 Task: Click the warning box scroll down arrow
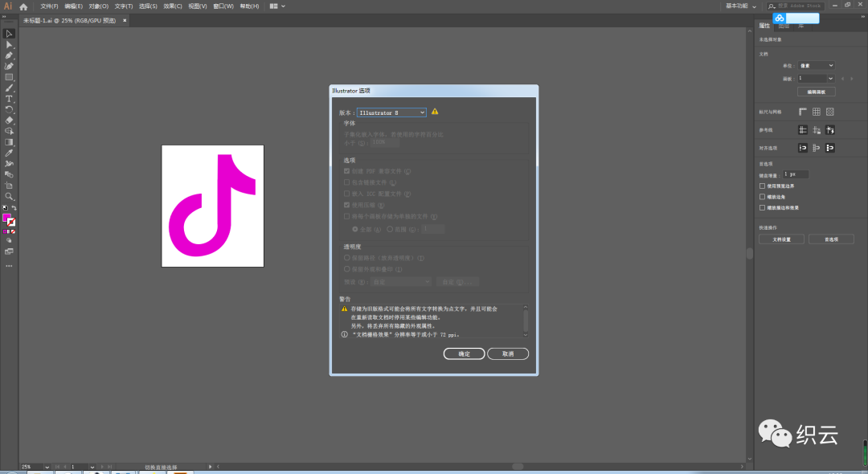click(x=526, y=335)
